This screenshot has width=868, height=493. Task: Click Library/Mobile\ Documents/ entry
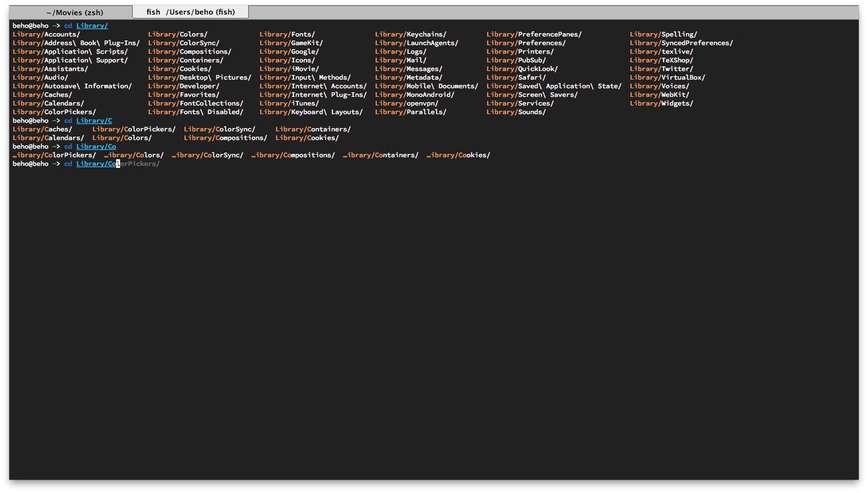(427, 86)
